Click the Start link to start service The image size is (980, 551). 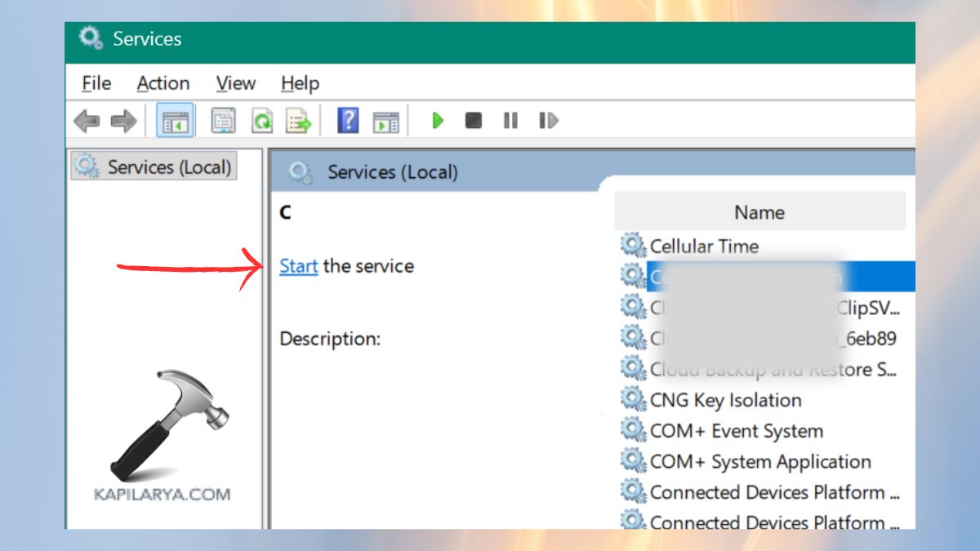[298, 266]
